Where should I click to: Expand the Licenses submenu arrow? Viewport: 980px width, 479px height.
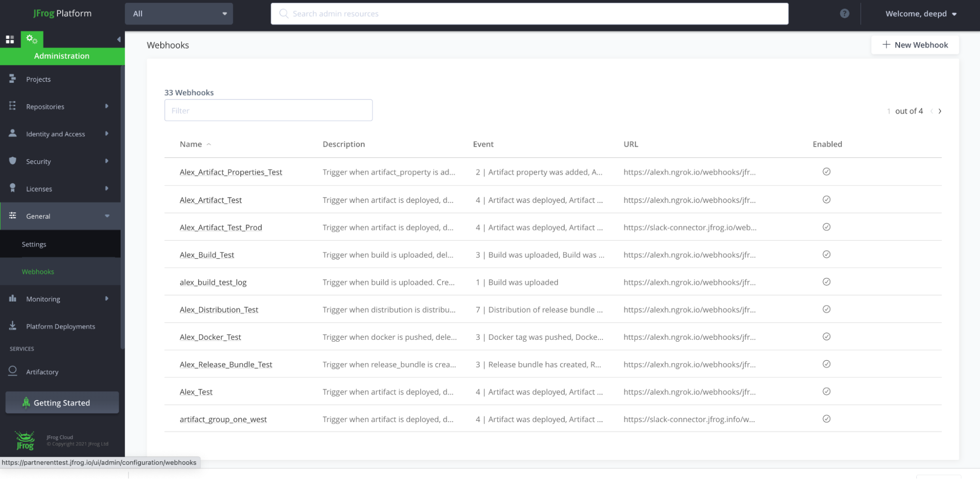[106, 188]
